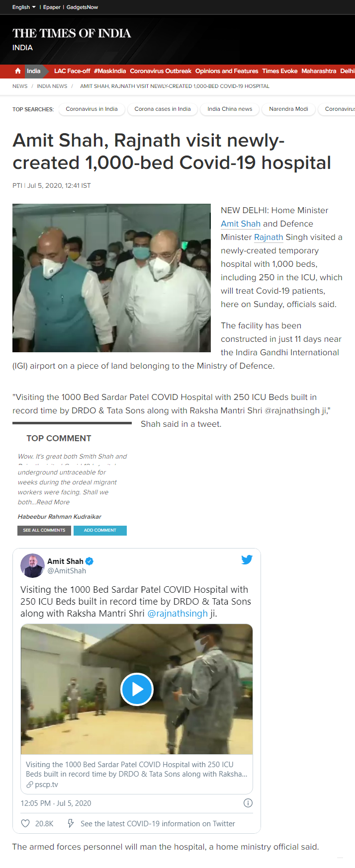Screen dimensions: 355x868
Task: Click pscp.tv link icon in tweet card
Action: pos(30,785)
